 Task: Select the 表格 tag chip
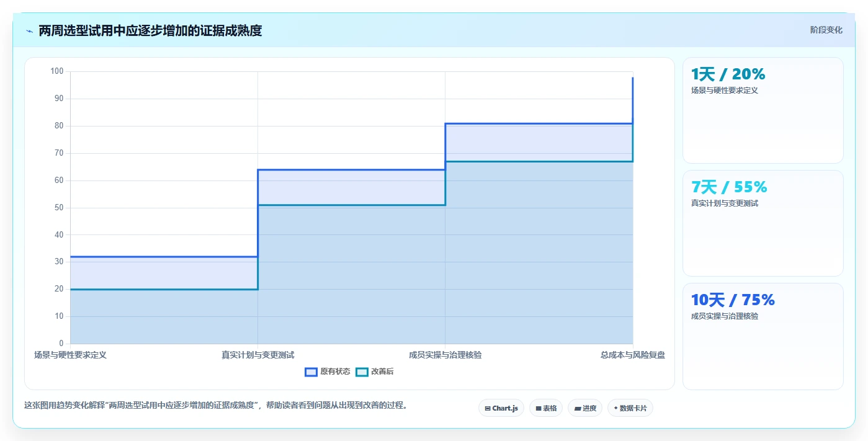(546, 408)
